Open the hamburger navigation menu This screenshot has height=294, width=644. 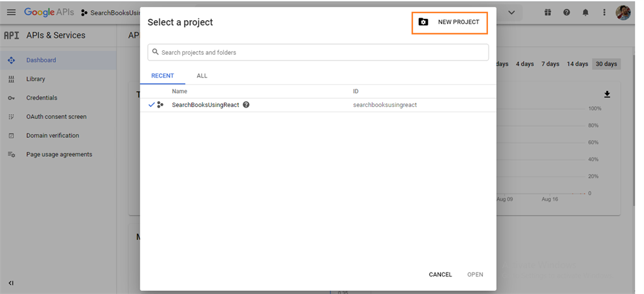coord(11,13)
